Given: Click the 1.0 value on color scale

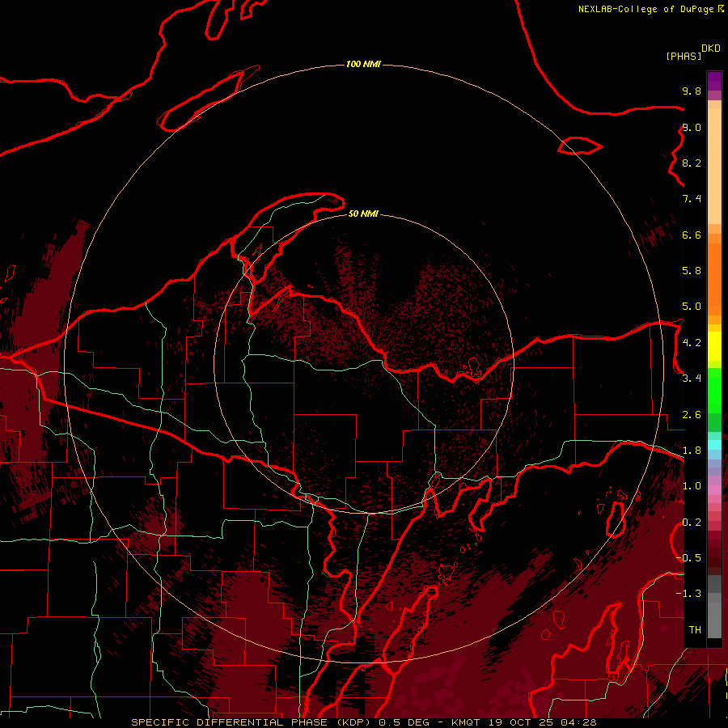Looking at the screenshot, I should [x=692, y=486].
